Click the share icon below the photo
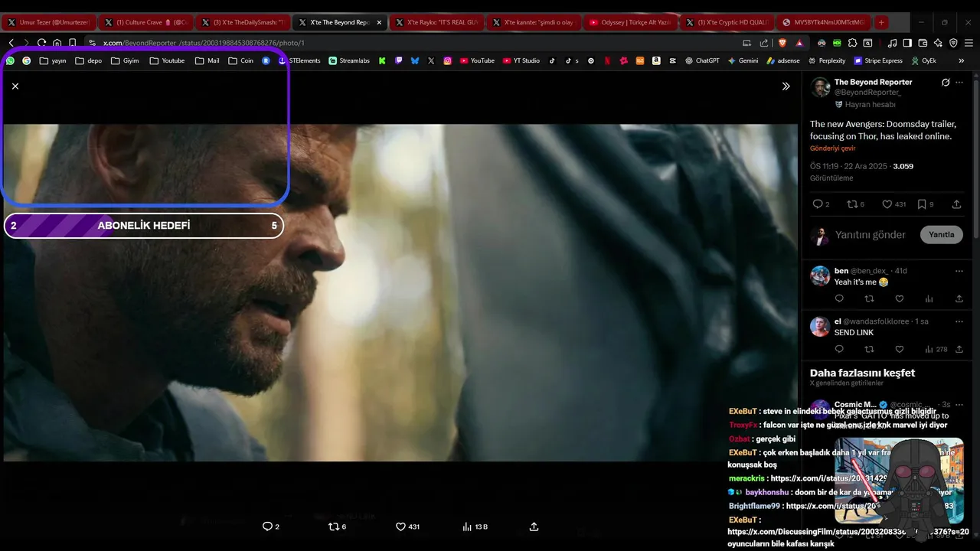The width and height of the screenshot is (980, 551). (x=534, y=527)
